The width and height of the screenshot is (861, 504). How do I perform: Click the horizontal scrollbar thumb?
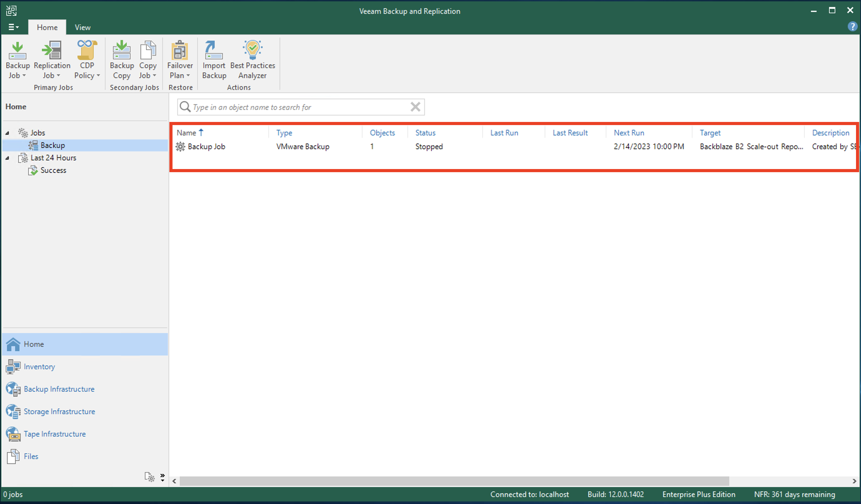[x=455, y=481]
